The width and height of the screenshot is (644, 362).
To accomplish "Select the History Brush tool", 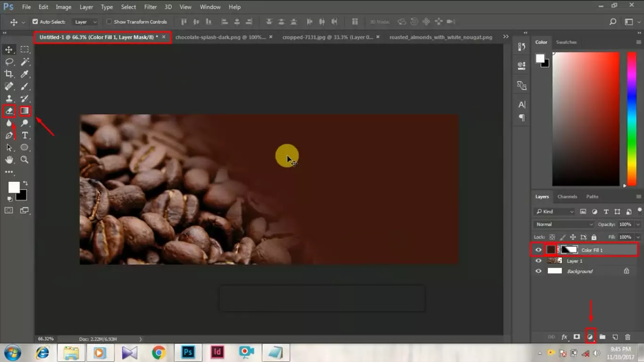I will click(x=25, y=99).
